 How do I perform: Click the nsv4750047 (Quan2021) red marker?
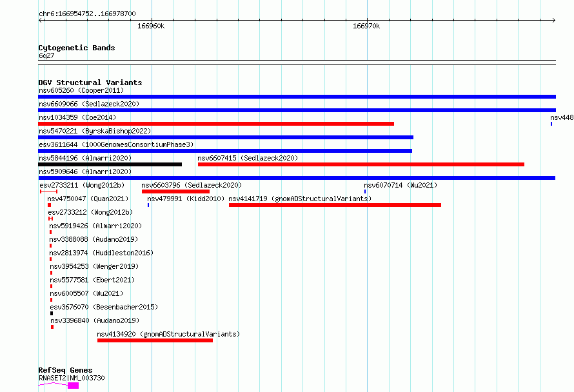[x=50, y=205]
